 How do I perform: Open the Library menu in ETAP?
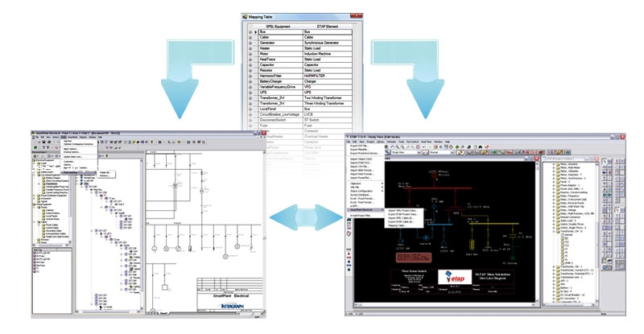381,142
